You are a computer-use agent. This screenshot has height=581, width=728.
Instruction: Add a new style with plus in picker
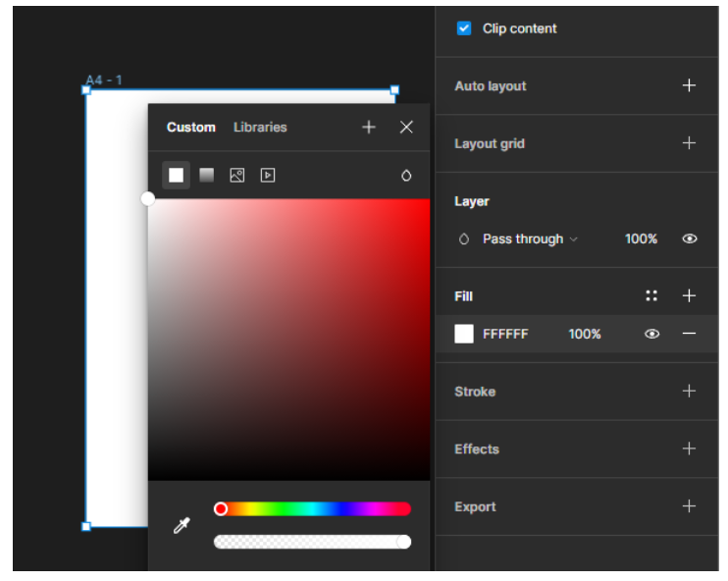coord(369,127)
